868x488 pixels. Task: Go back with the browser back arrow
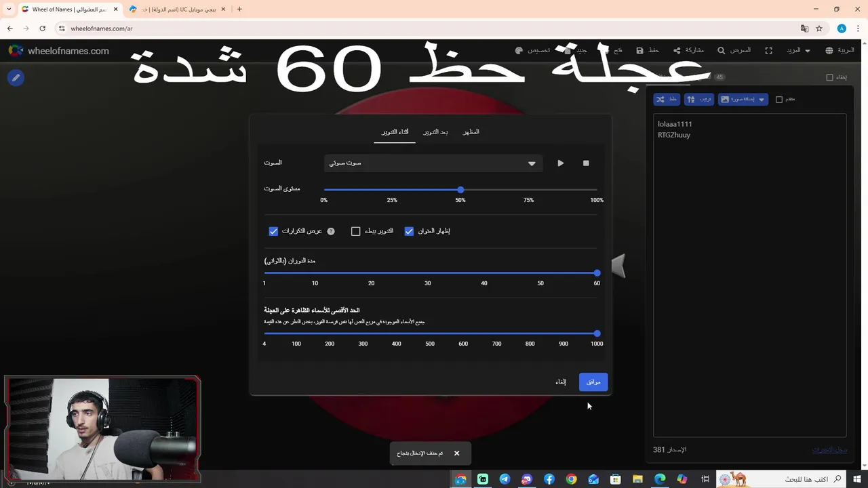click(9, 28)
